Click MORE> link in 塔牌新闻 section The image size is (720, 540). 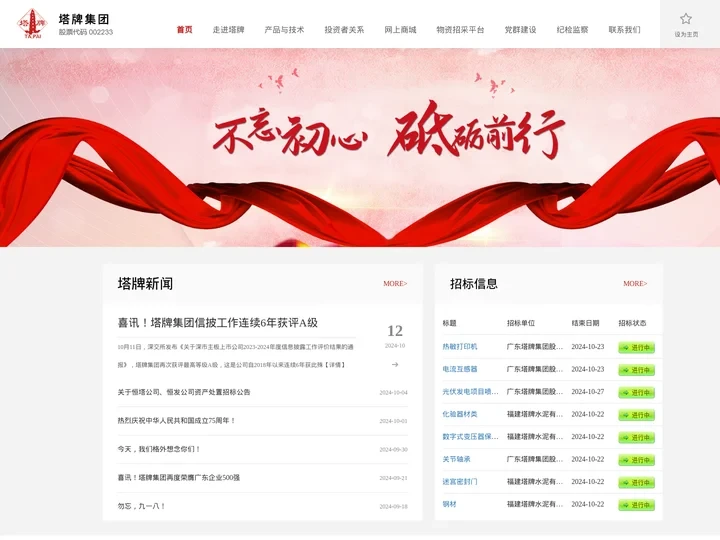coord(395,284)
